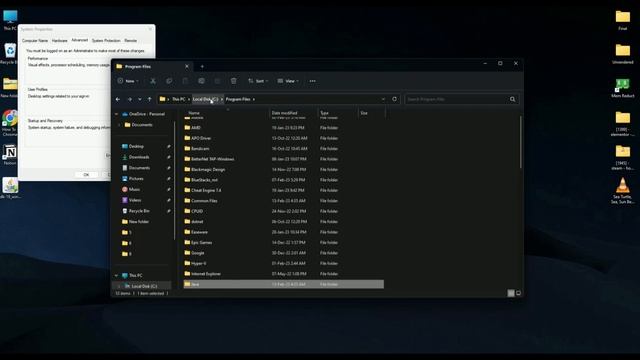Select the highlighted Java folder

coord(283,284)
